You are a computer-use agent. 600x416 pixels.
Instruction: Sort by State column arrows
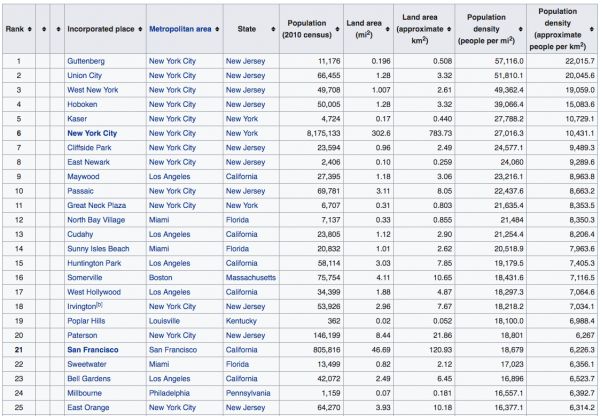pos(273,29)
